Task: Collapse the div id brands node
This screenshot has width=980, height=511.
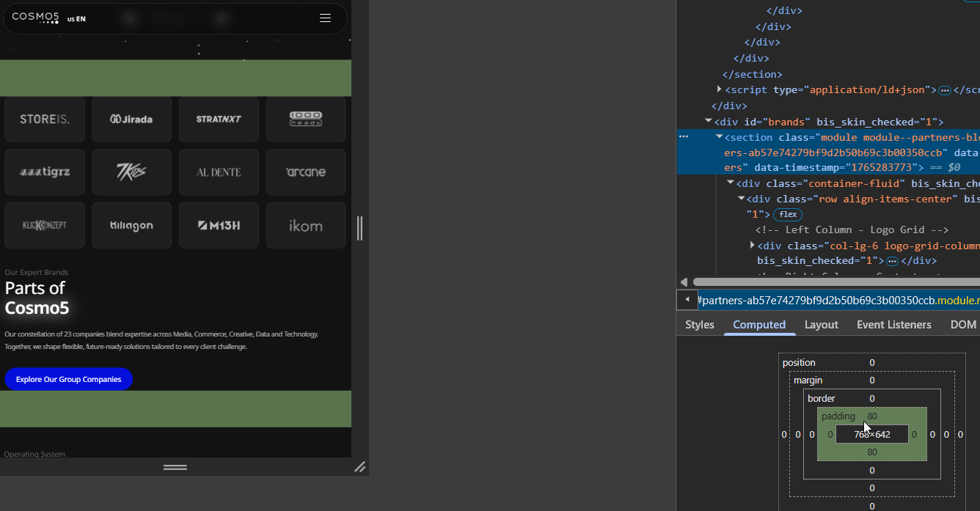Action: click(x=709, y=122)
